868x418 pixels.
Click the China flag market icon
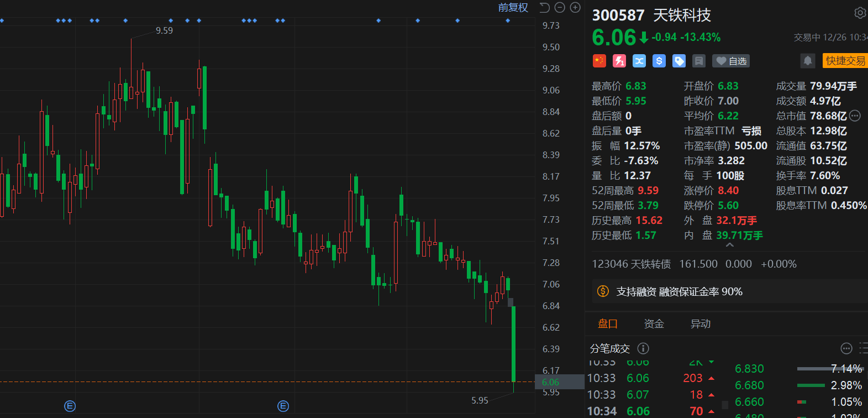pos(599,61)
